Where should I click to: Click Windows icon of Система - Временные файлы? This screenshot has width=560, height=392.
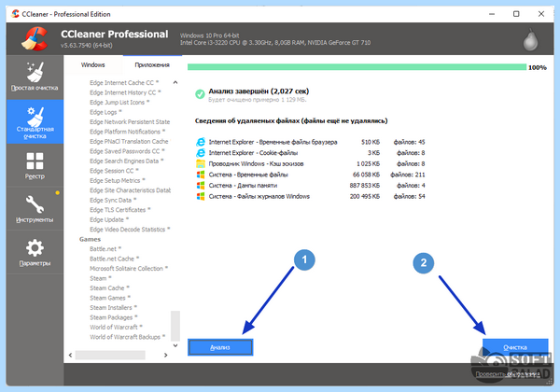[201, 175]
